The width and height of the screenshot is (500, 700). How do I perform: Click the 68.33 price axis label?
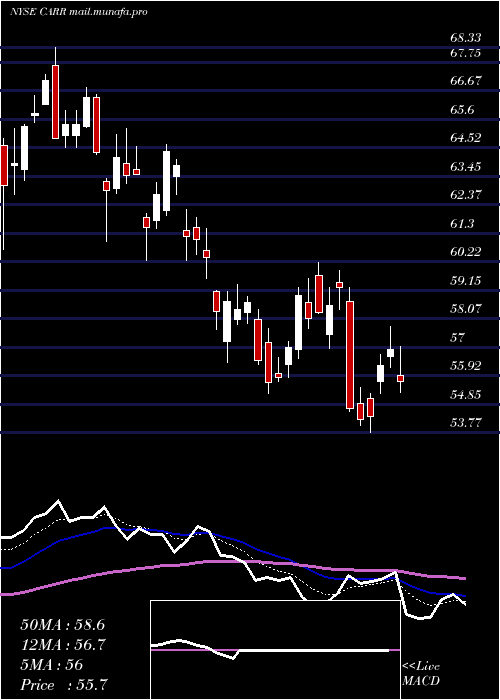[466, 38]
